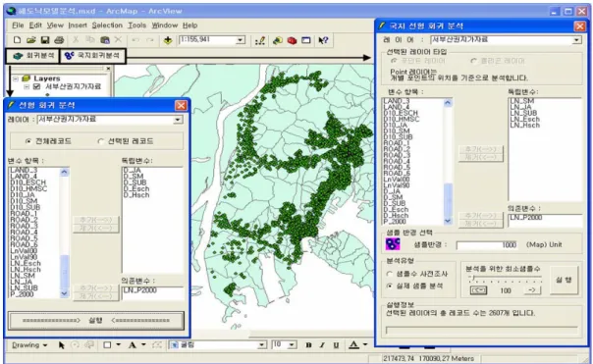This screenshot has height=364, width=593.
Task: Click the Add Data plus icon
Action: [168, 40]
